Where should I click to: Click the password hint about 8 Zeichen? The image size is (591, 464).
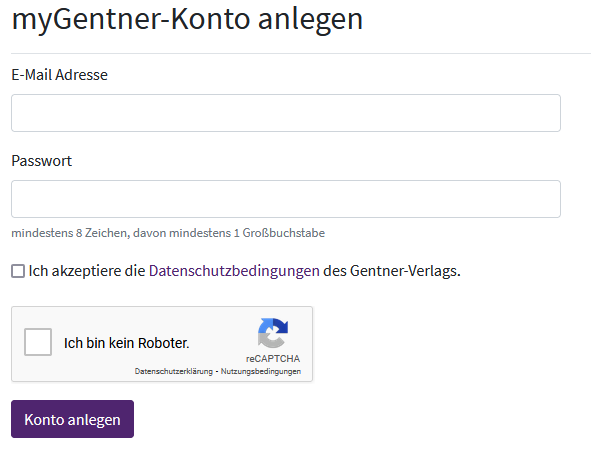tap(168, 233)
